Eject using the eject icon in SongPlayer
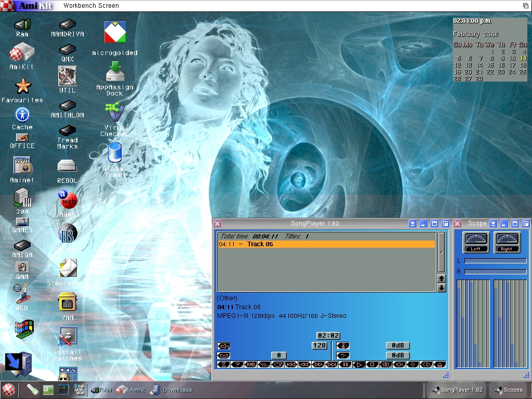532x399 pixels. (x=440, y=365)
